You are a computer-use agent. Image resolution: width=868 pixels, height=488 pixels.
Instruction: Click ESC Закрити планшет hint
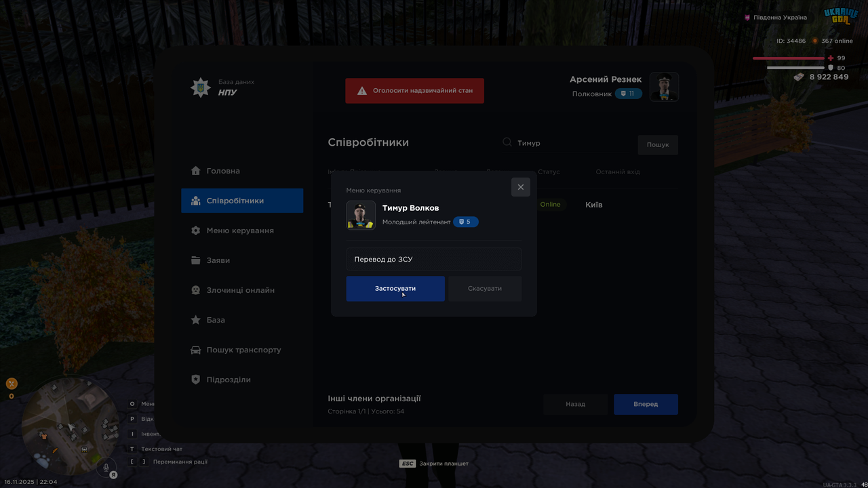point(434,464)
